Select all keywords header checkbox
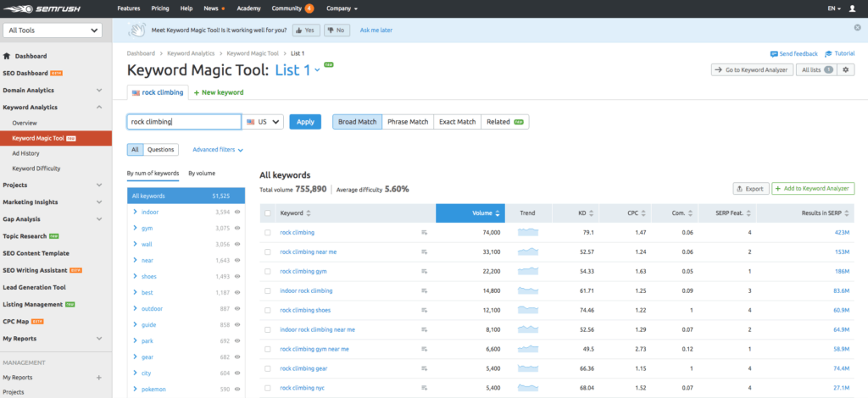This screenshot has width=868, height=398. point(268,213)
